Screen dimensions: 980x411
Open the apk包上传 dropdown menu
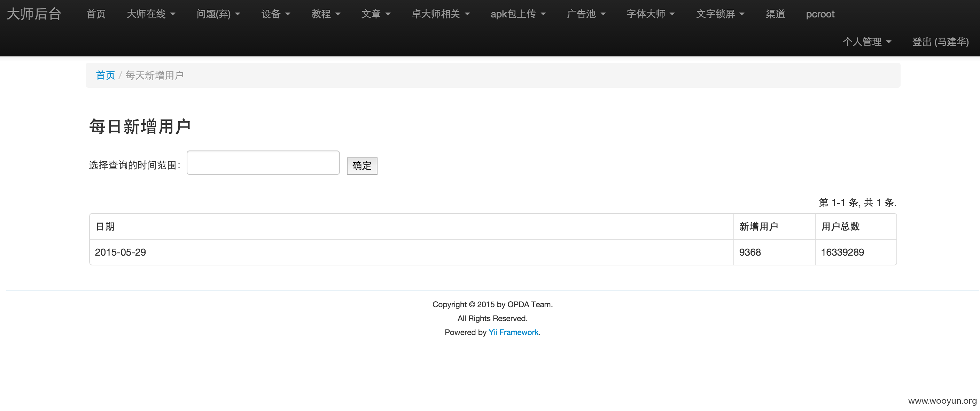(518, 14)
